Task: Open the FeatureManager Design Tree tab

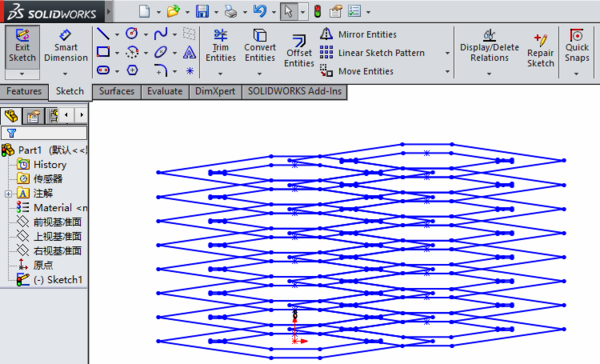Action: click(x=11, y=116)
